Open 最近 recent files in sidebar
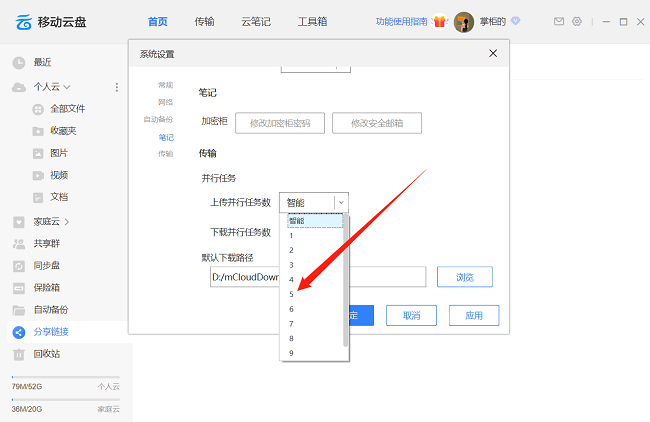The height and width of the screenshot is (422, 650). pyautogui.click(x=42, y=62)
